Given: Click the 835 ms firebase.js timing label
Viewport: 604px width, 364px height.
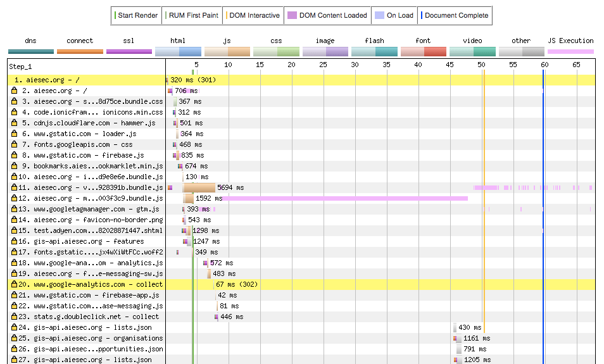Looking at the screenshot, I should pyautogui.click(x=192, y=155).
